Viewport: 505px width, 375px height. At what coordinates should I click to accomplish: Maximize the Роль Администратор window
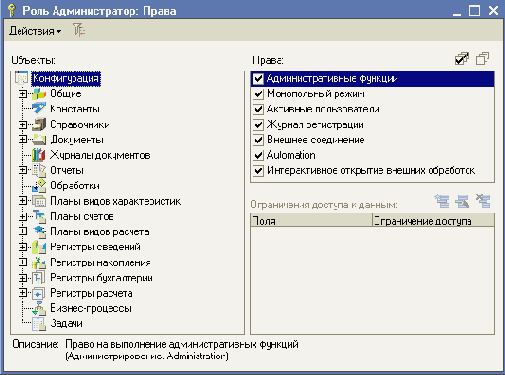474,10
